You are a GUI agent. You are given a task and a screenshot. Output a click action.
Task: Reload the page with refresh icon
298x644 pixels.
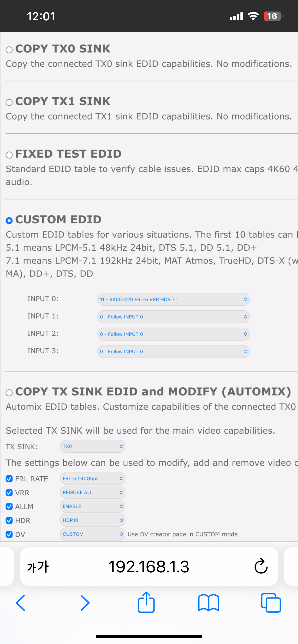tap(261, 566)
